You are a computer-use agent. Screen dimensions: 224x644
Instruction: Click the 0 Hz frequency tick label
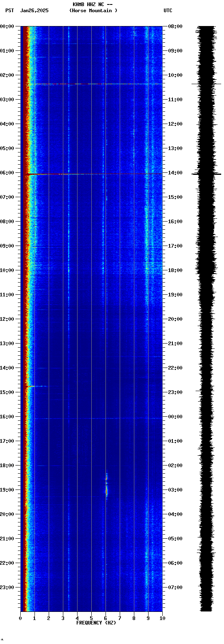(20, 618)
